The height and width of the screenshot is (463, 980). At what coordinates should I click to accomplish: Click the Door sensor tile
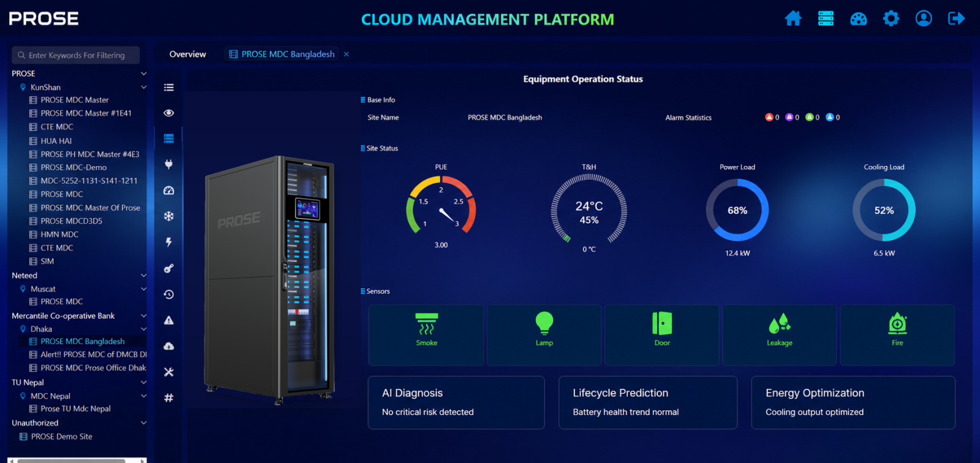(x=662, y=335)
